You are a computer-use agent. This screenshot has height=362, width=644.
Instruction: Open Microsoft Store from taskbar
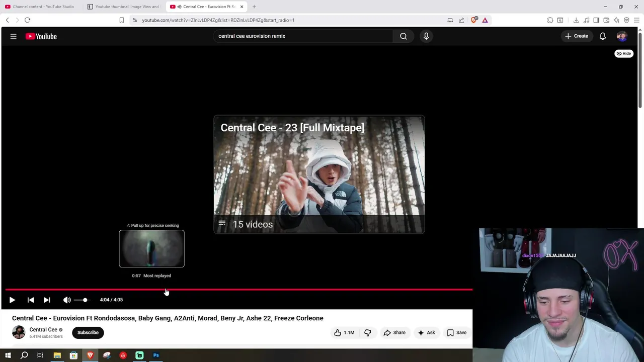coord(73,355)
